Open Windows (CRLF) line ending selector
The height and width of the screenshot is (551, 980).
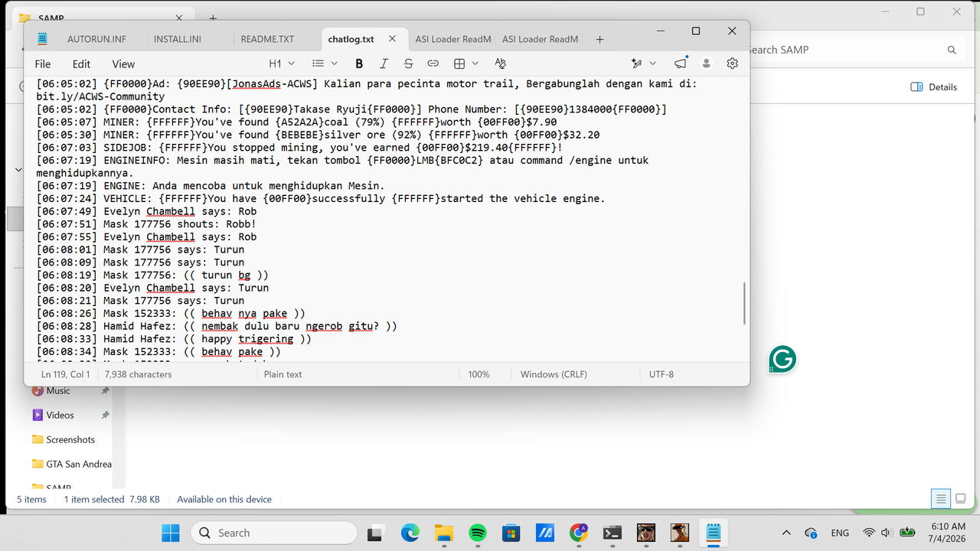(554, 374)
